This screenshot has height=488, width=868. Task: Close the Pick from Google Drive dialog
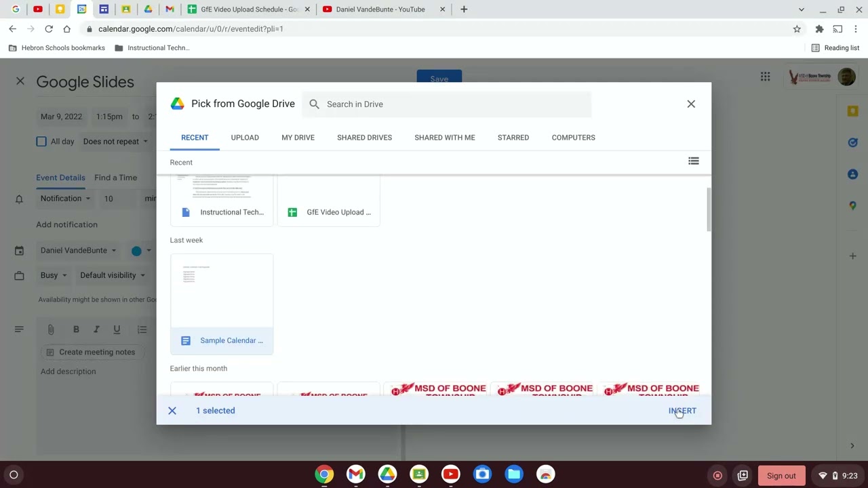691,104
